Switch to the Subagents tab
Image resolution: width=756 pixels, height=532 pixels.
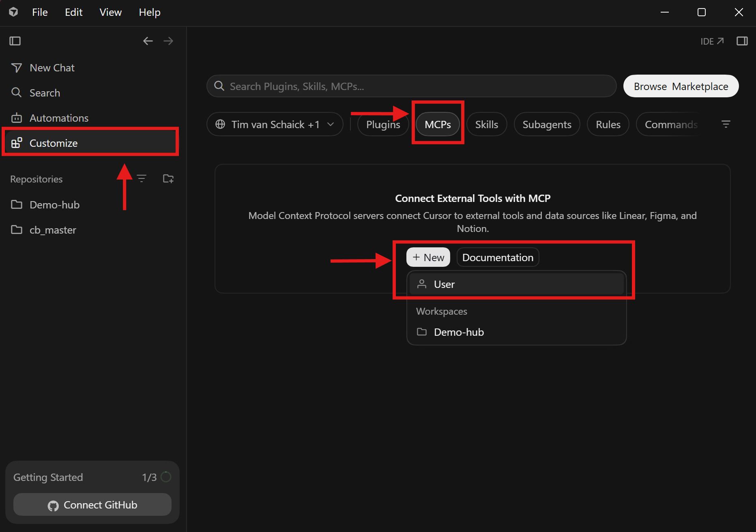point(547,124)
